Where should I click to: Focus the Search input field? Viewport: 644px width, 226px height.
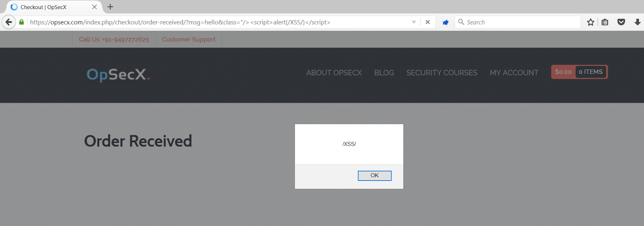518,22
